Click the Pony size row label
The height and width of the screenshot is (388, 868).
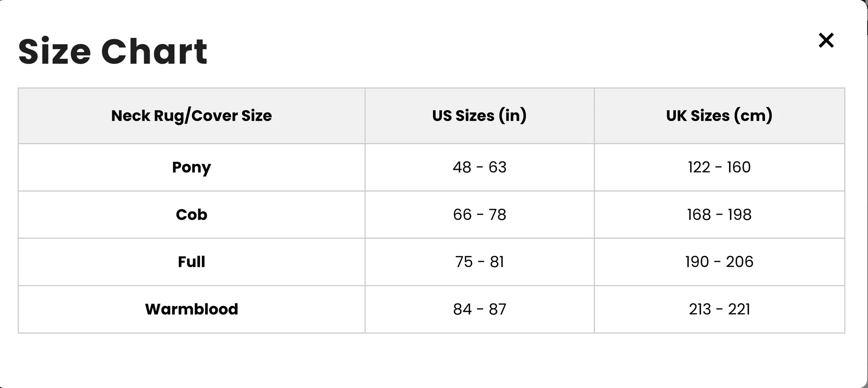tap(191, 167)
